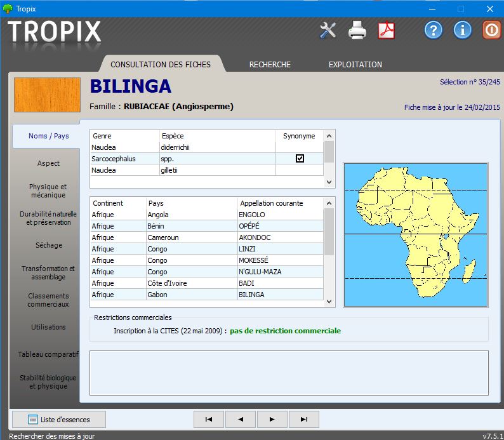Viewport: 504px width, 440px height.
Task: Select the Sarcocephalus genus cell
Action: [124, 159]
